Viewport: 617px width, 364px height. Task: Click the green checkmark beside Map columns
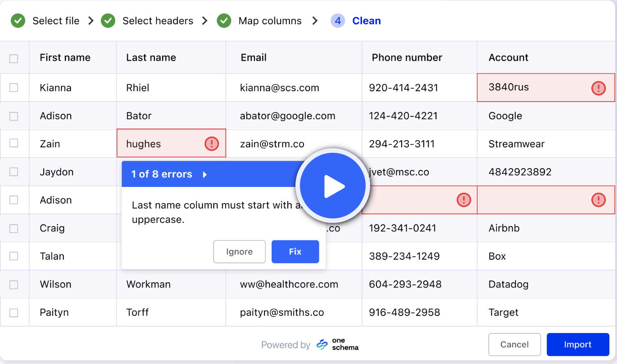(x=224, y=21)
